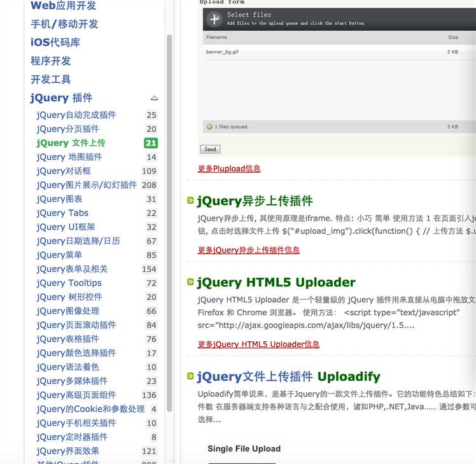The width and height of the screenshot is (476, 464).
Task: Click the Size column header
Action: [453, 38]
